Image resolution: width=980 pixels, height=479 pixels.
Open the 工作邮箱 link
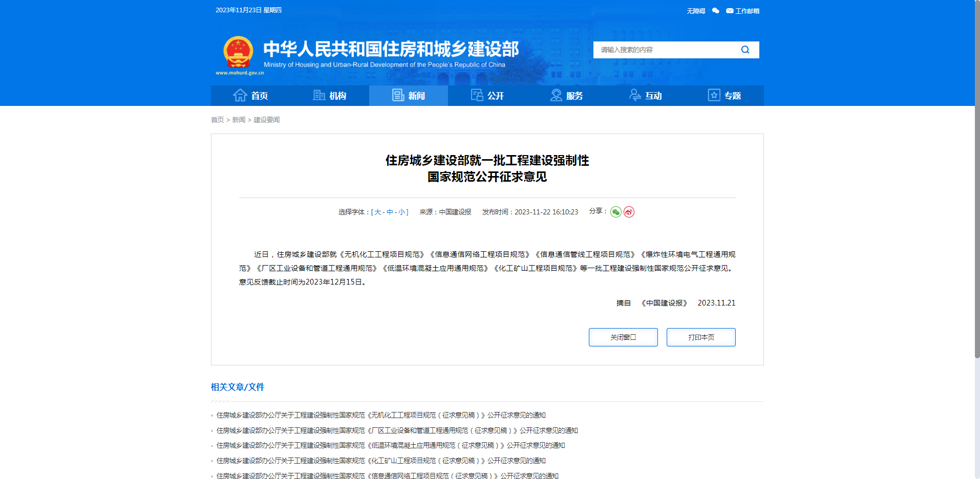747,11
